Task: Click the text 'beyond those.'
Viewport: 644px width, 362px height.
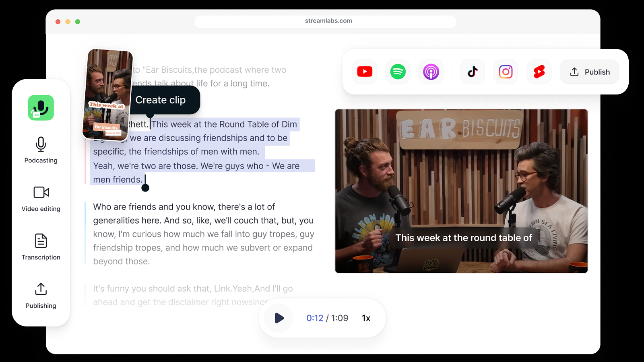Action: click(x=122, y=261)
